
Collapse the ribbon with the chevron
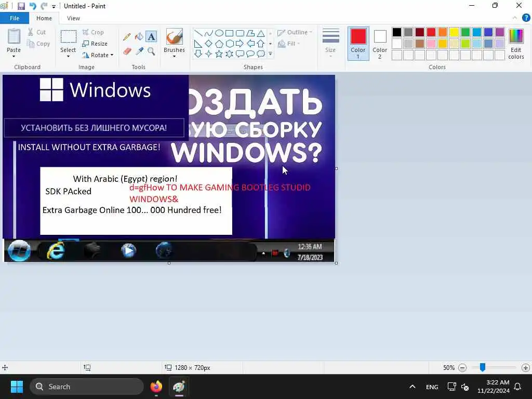[515, 18]
